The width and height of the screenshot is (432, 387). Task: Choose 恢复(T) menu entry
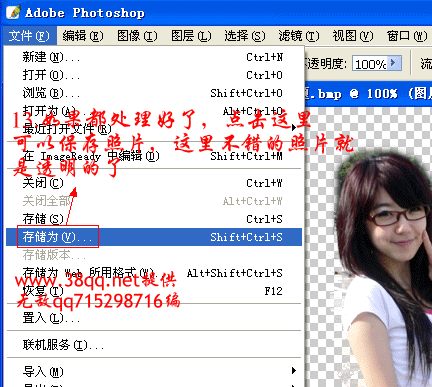154,291
